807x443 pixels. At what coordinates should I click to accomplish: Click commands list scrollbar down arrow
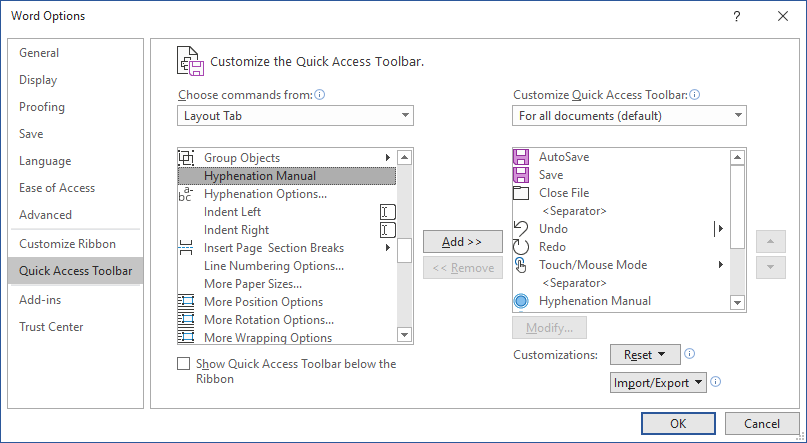point(405,335)
